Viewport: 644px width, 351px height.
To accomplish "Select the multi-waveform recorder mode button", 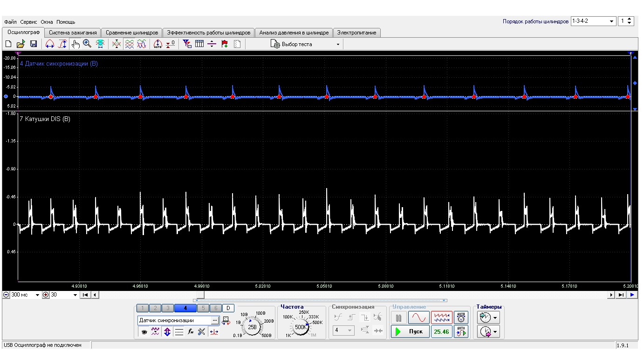I will [441, 317].
